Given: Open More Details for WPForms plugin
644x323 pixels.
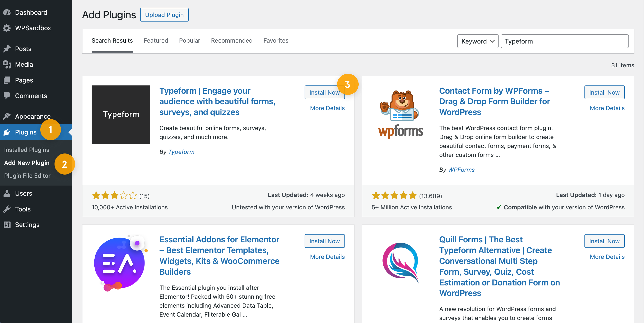Looking at the screenshot, I should coord(607,108).
